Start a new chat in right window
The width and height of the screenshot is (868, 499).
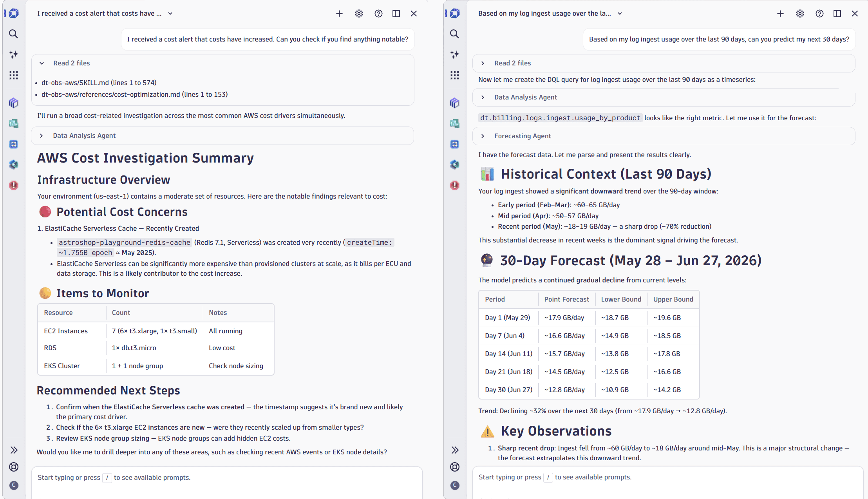point(780,13)
